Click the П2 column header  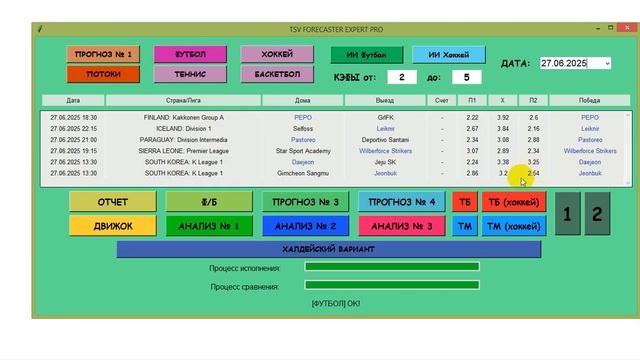pyautogui.click(x=533, y=100)
